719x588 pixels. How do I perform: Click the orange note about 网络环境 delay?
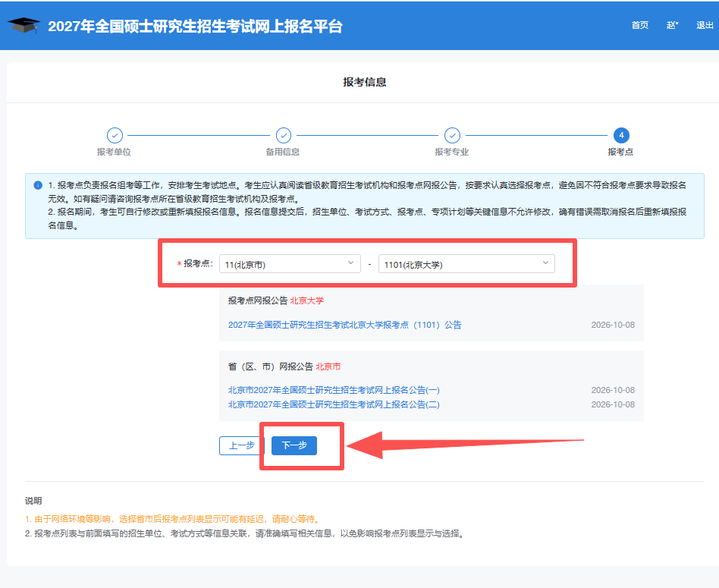(x=174, y=519)
